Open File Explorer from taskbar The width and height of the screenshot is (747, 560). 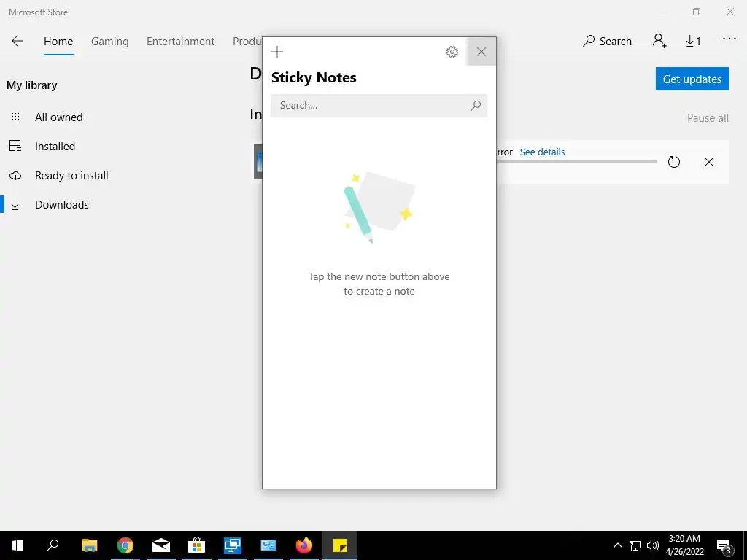pyautogui.click(x=89, y=545)
